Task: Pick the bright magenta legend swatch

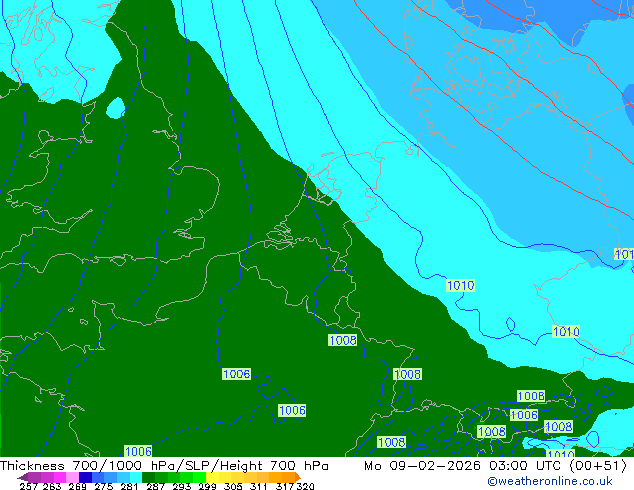Action: [x=60, y=477]
